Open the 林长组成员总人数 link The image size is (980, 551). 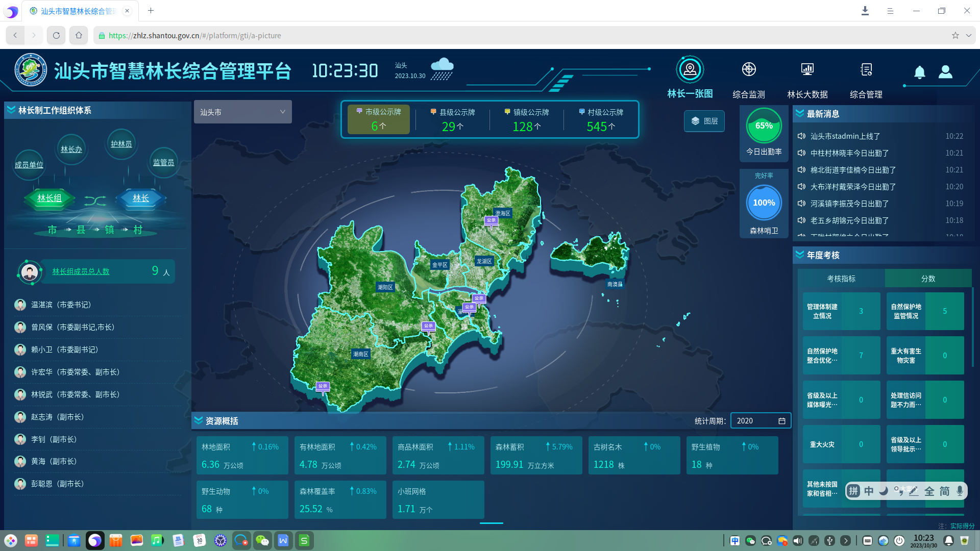coord(81,271)
